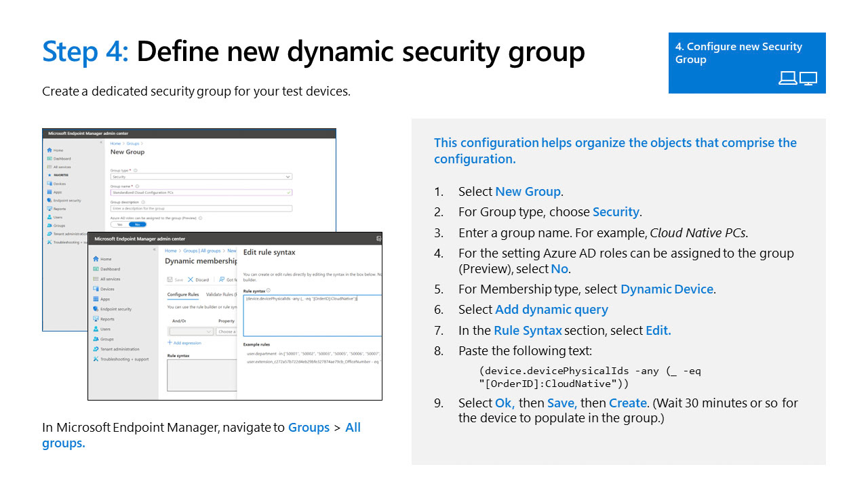The height and width of the screenshot is (488, 868).
Task: Set Azure AD roles toggle to Yes
Action: click(120, 224)
